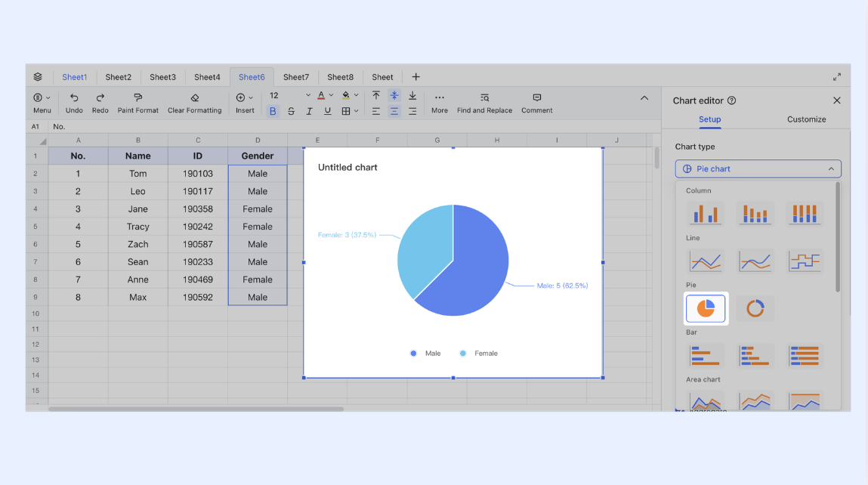Choose the clustered bar chart type
This screenshot has width=868, height=485.
706,356
